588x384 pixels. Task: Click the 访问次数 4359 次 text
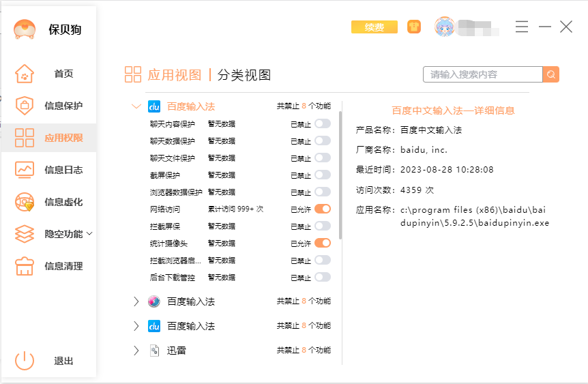tap(395, 190)
